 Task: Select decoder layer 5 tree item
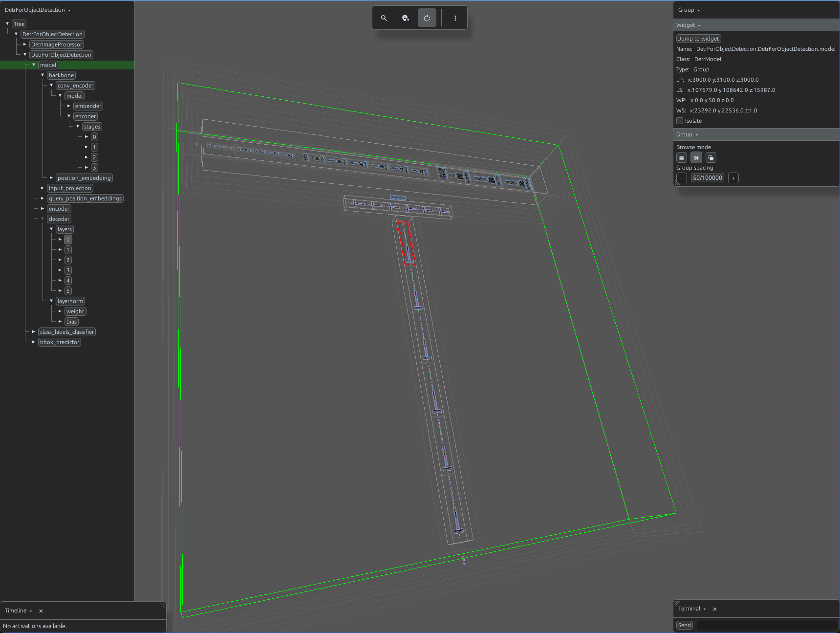(68, 291)
